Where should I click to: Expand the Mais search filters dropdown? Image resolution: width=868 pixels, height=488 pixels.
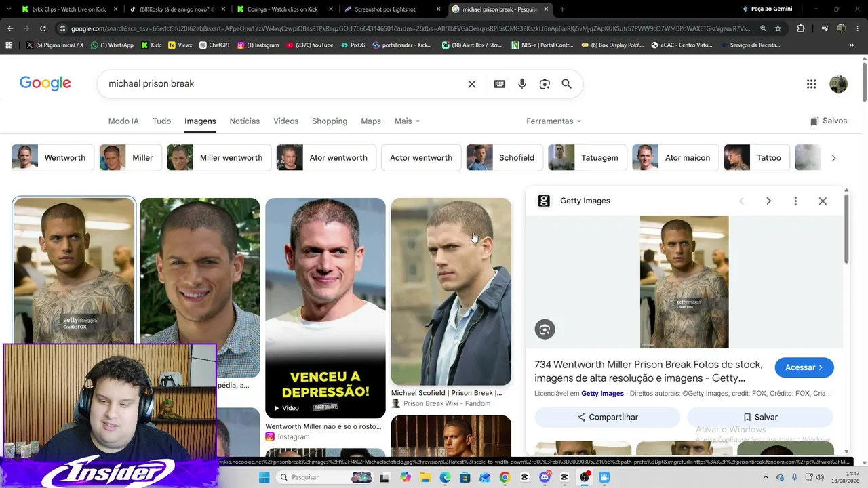(407, 121)
